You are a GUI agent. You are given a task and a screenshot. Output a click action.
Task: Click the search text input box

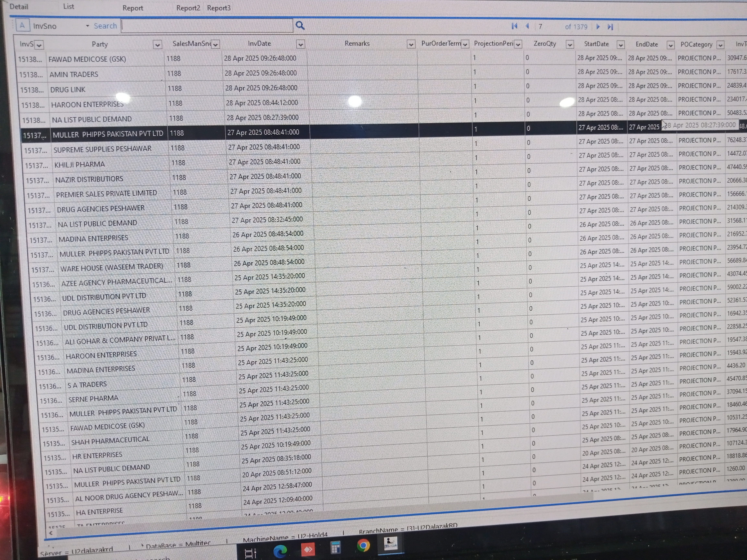coord(207,26)
